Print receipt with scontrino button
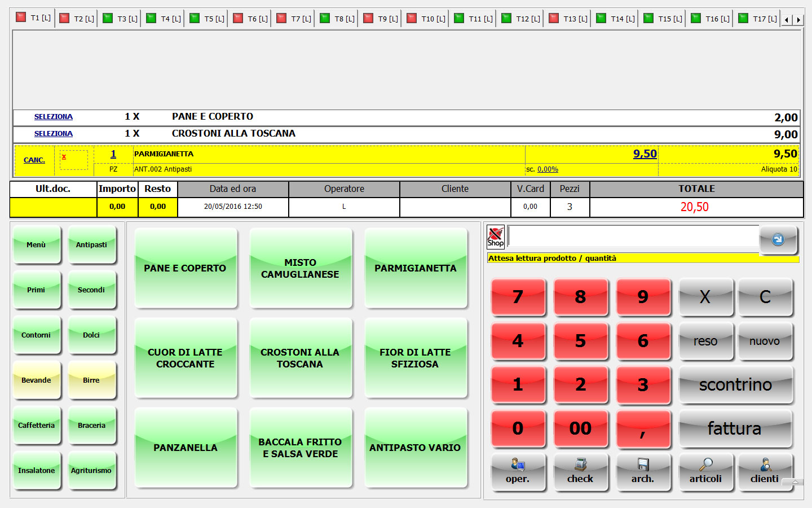Screen dimensions: 812x508 tap(735, 385)
